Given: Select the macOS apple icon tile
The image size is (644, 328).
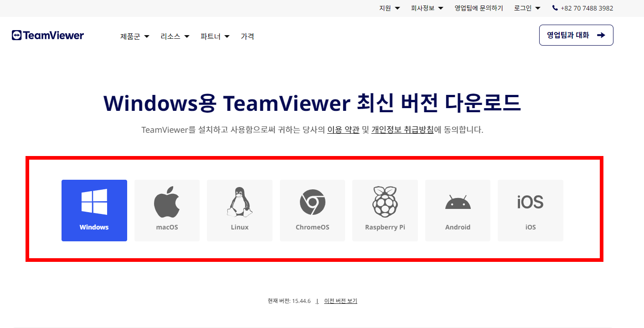Looking at the screenshot, I should pyautogui.click(x=167, y=210).
